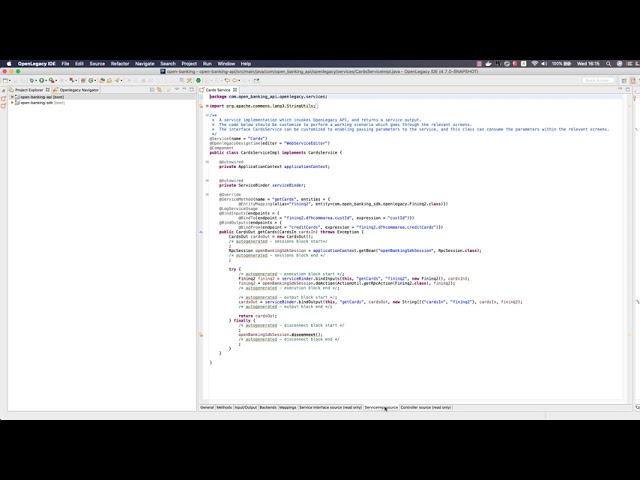Open the Run button dropdown arrow
Image resolution: width=640 pixels, height=480 pixels.
[46, 80]
